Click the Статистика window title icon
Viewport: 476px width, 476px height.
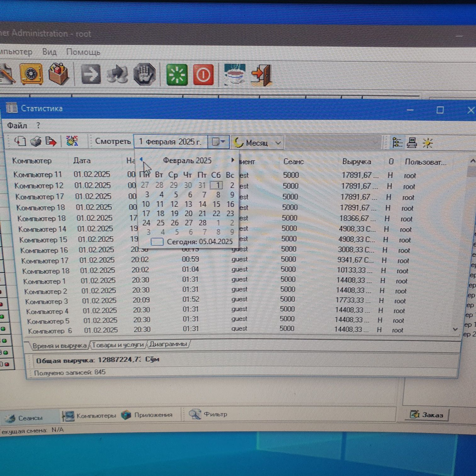pos(12,108)
